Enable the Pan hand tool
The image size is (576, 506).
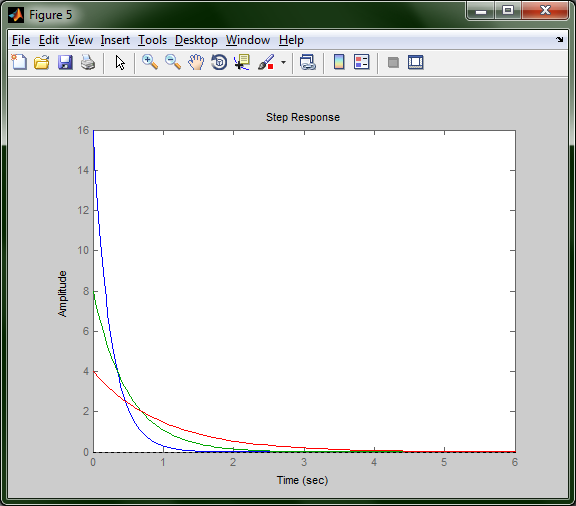[x=196, y=62]
